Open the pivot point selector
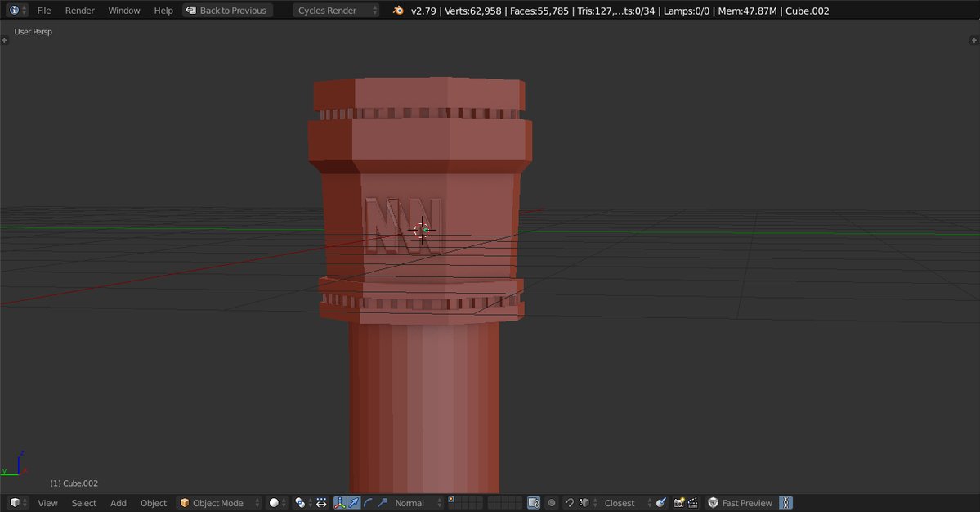The image size is (980, 512). click(303, 503)
